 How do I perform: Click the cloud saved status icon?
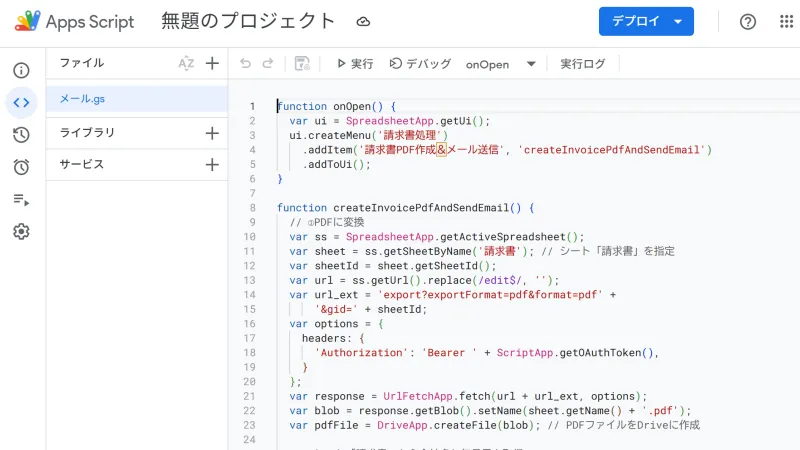tap(363, 21)
